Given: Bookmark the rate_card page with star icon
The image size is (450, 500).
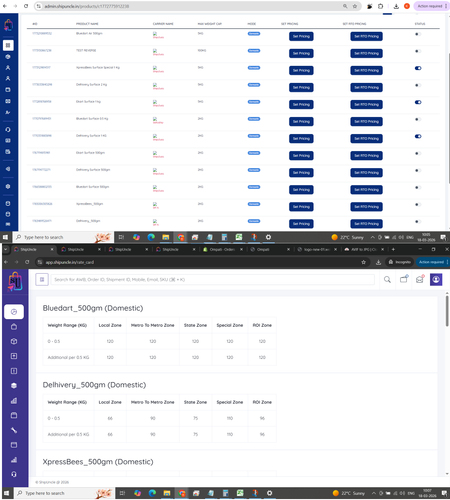Looking at the screenshot, I should tap(363, 262).
